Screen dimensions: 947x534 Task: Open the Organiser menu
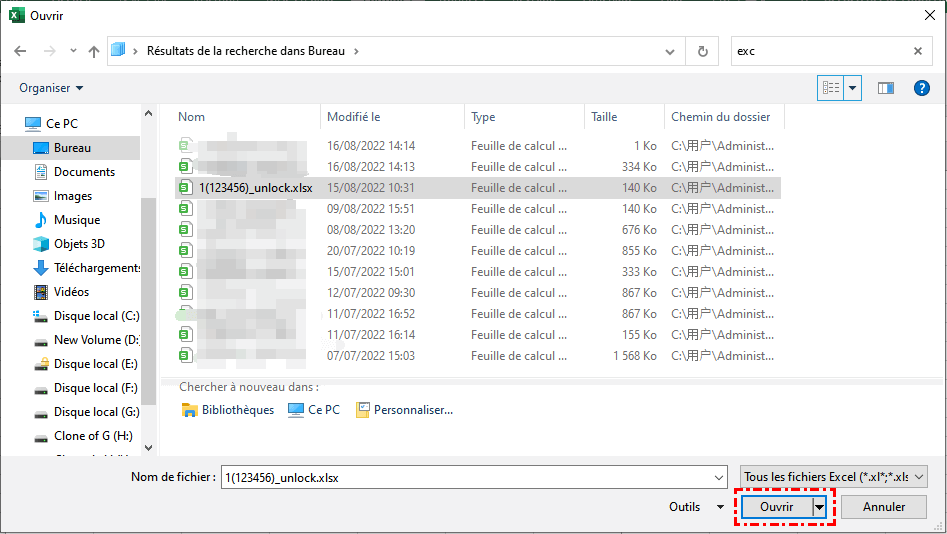[51, 88]
